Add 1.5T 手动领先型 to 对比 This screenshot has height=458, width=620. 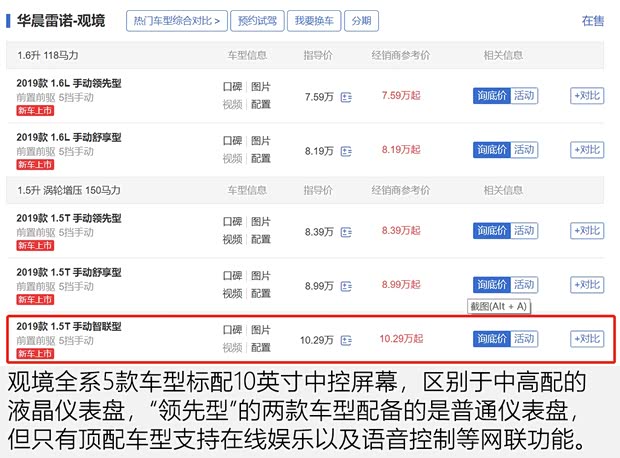pos(587,231)
